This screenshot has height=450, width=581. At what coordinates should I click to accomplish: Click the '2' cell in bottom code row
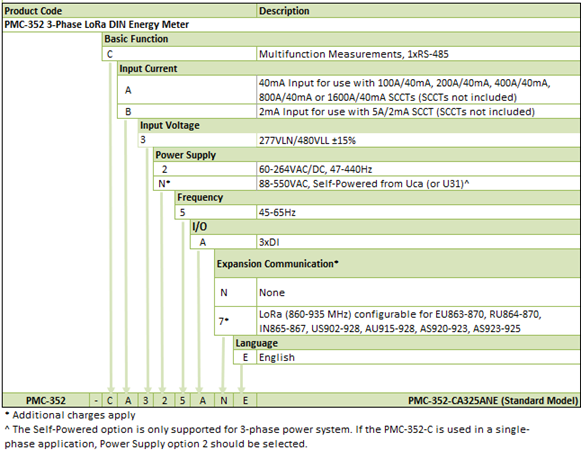165,400
